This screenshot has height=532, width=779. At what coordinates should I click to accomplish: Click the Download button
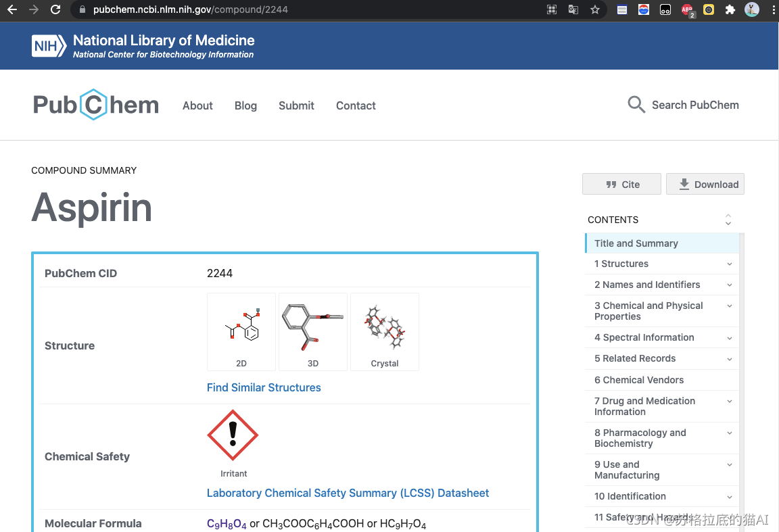(x=705, y=184)
